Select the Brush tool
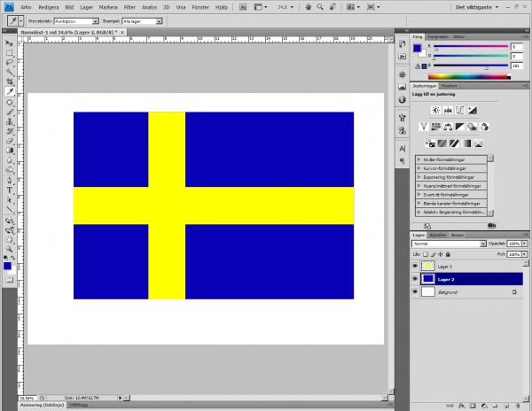 10,112
